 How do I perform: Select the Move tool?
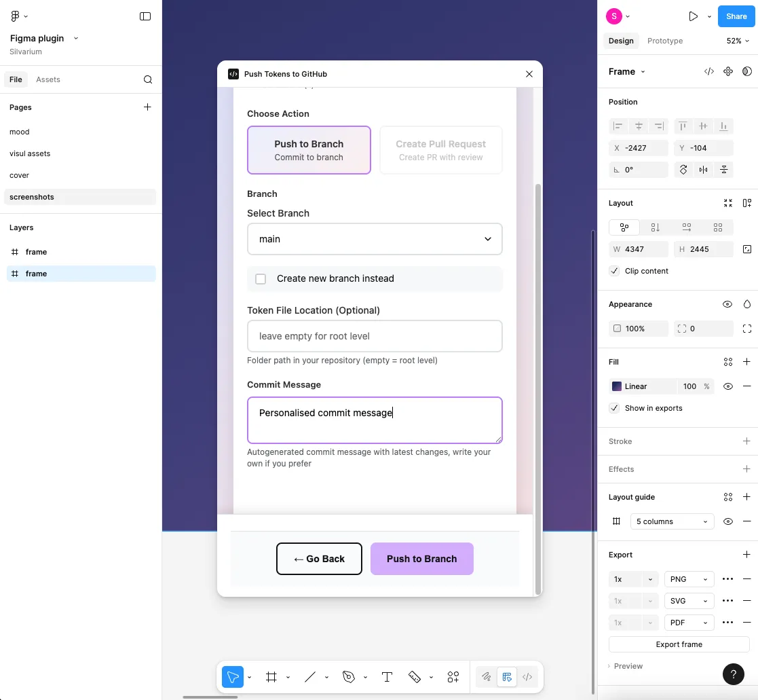click(x=233, y=677)
